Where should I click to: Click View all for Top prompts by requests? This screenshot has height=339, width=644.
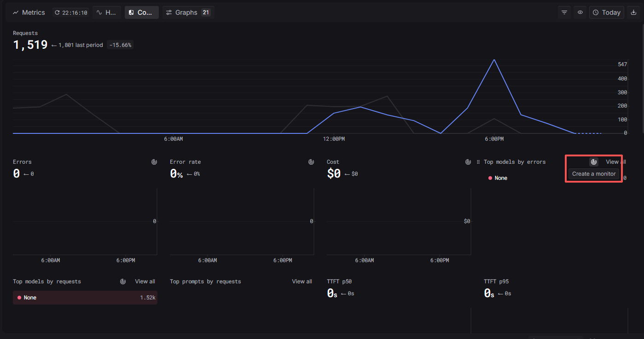click(x=302, y=282)
